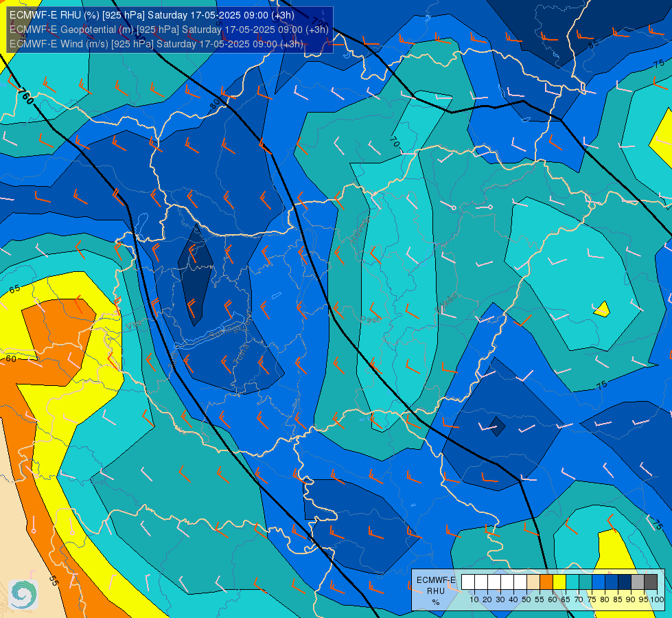This screenshot has height=618, width=672.
Task: Pick the navy 85–90 legend swatch
Action: click(625, 582)
